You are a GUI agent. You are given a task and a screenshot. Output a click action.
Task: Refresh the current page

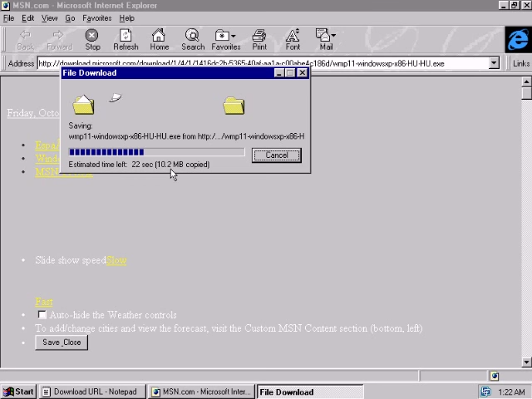pos(126,40)
